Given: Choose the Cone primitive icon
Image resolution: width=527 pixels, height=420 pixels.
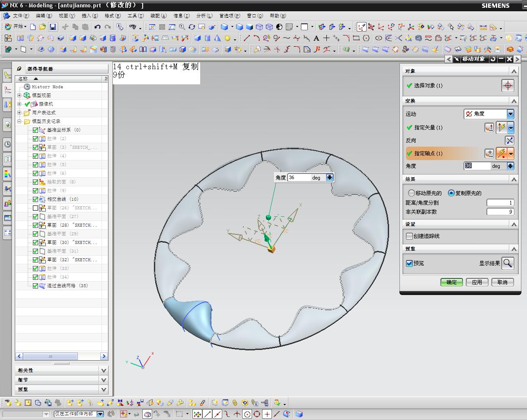Looking at the screenshot, I should pyautogui.click(x=217, y=38).
